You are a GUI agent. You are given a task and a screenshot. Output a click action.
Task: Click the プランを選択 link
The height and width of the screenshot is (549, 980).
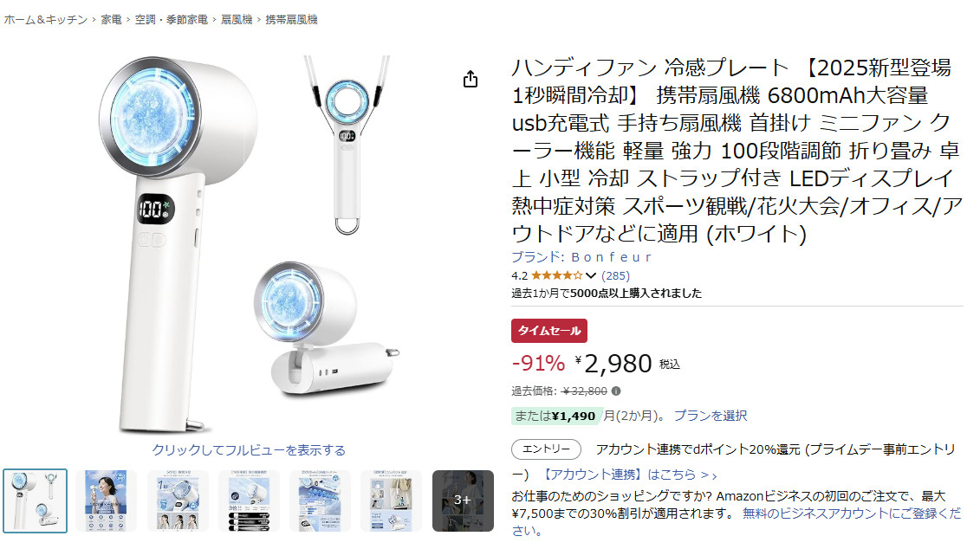tap(710, 416)
